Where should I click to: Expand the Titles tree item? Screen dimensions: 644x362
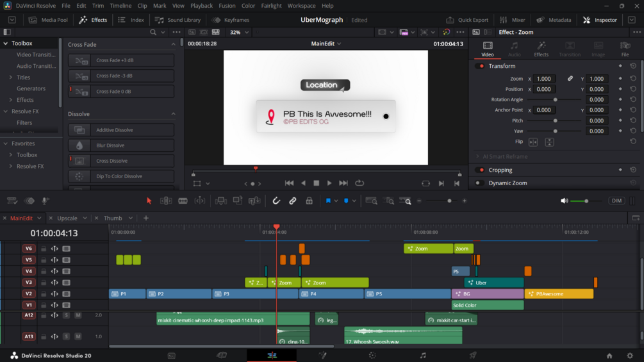click(x=11, y=77)
